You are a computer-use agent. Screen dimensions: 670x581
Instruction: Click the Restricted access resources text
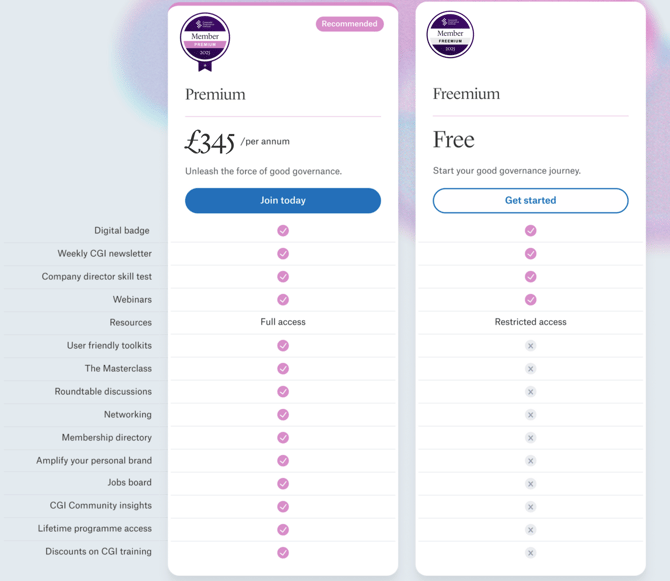tap(531, 322)
